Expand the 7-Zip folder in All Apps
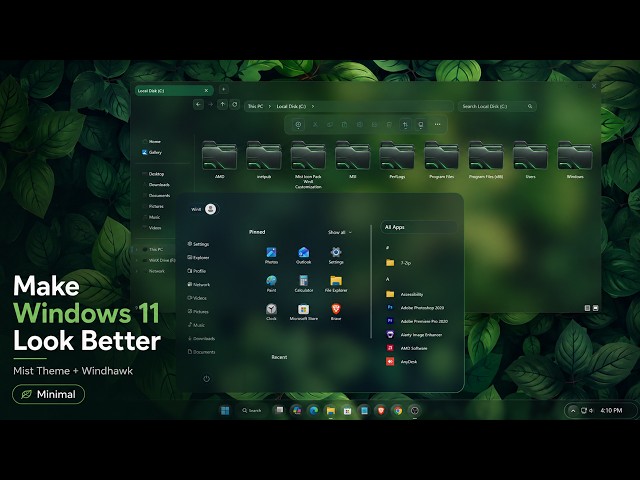The width and height of the screenshot is (640, 480). pyautogui.click(x=398, y=263)
